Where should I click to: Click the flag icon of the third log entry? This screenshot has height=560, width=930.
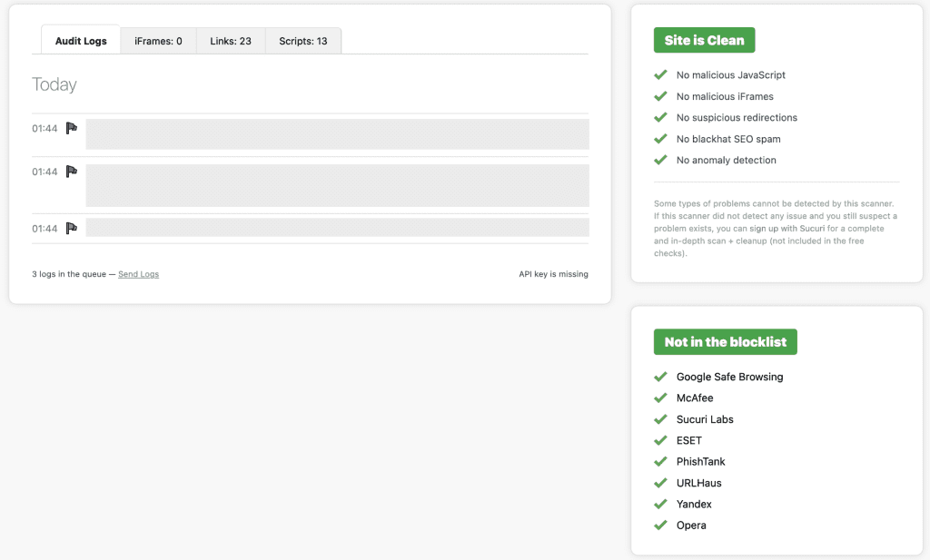click(x=72, y=229)
